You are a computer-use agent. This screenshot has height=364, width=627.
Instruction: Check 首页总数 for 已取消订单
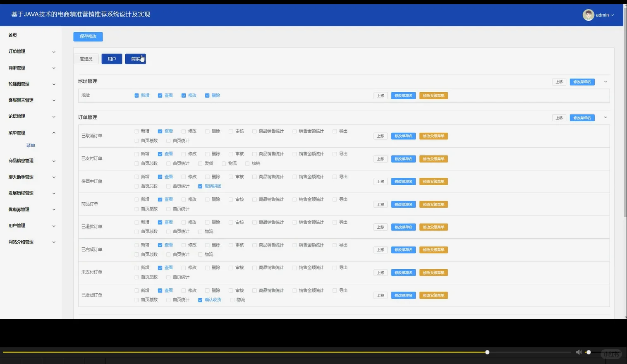136,141
